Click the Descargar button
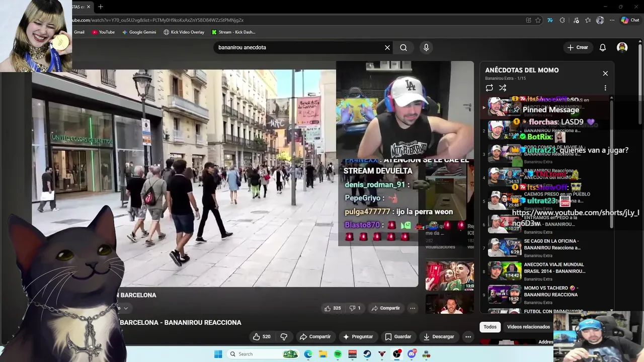 [x=439, y=336]
